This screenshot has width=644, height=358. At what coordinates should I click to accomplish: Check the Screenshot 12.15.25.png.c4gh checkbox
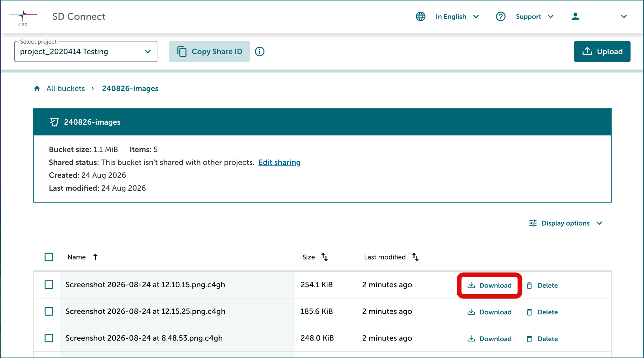(49, 311)
